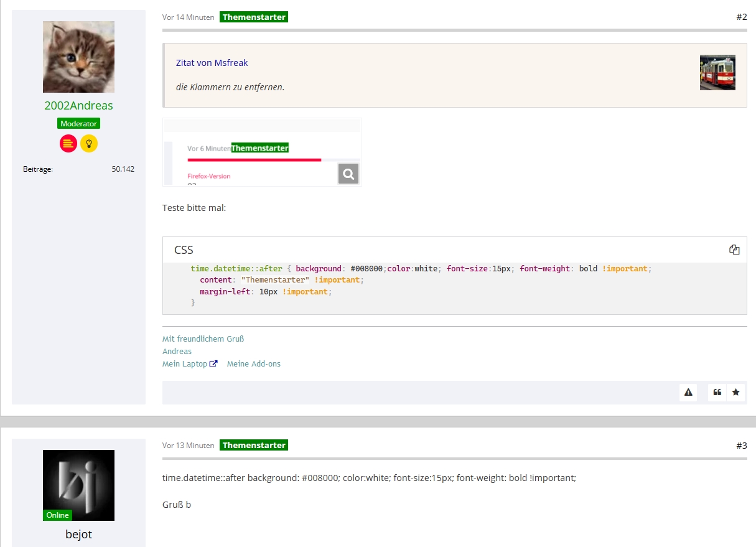Click the green Moderator badge
This screenshot has width=756, height=547.
click(x=78, y=124)
